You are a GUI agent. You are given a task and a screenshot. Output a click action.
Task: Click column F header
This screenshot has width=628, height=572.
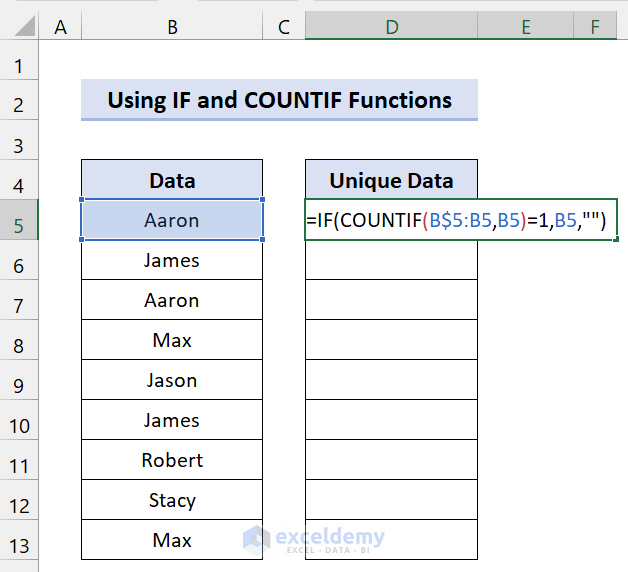point(596,28)
